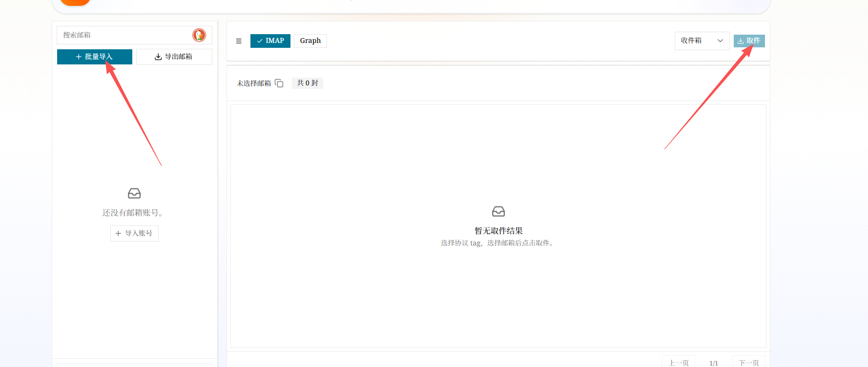Click the 还没有邮箱账号 empty message
Viewport: 868px width, 367px height.
click(133, 213)
